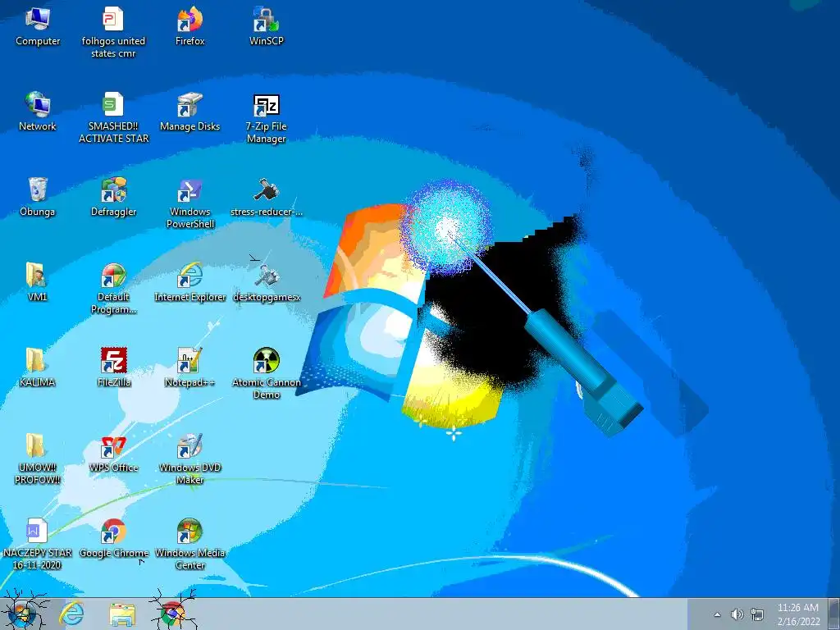The image size is (840, 630).
Task: Open the VM1 folder
Action: click(x=38, y=282)
